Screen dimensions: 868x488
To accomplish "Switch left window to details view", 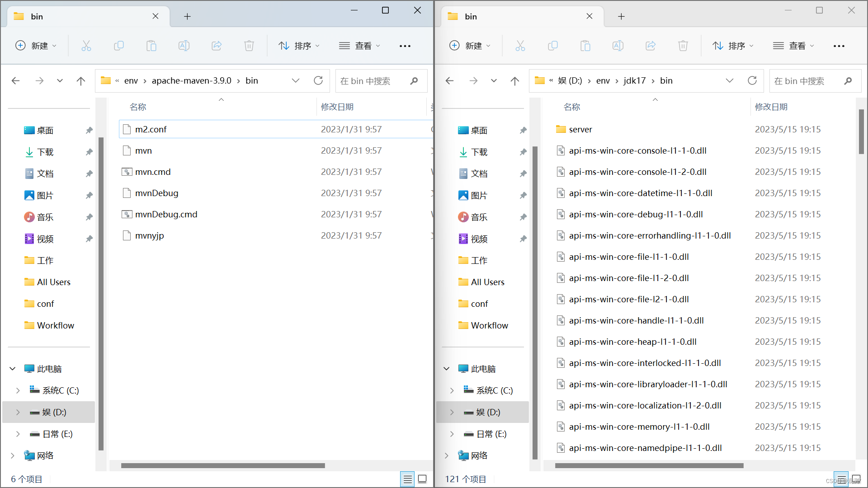I will [407, 479].
